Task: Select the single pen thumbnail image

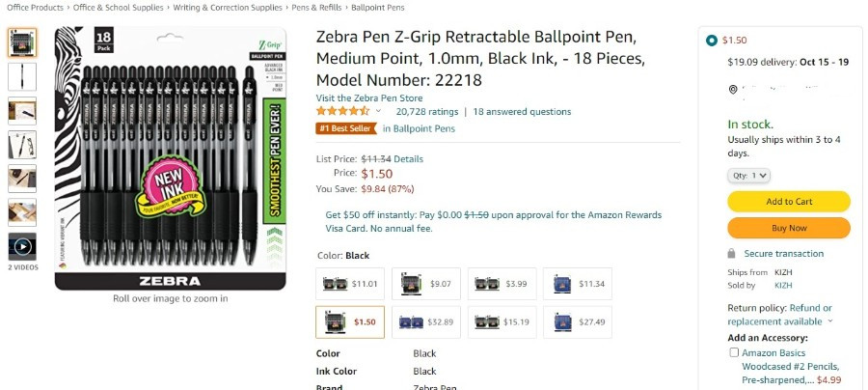Action: click(22, 76)
